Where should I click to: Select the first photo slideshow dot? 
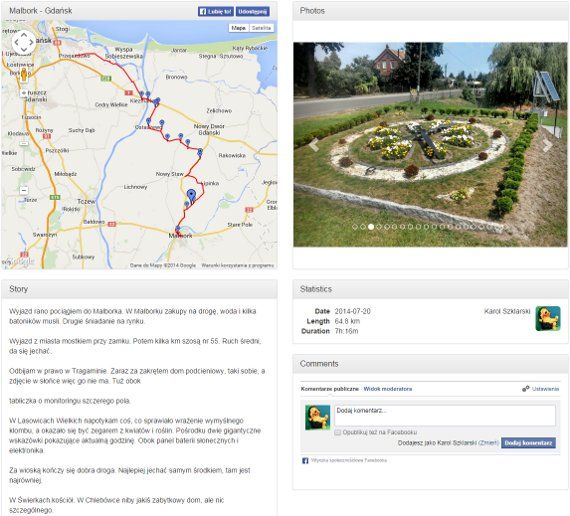pyautogui.click(x=355, y=227)
